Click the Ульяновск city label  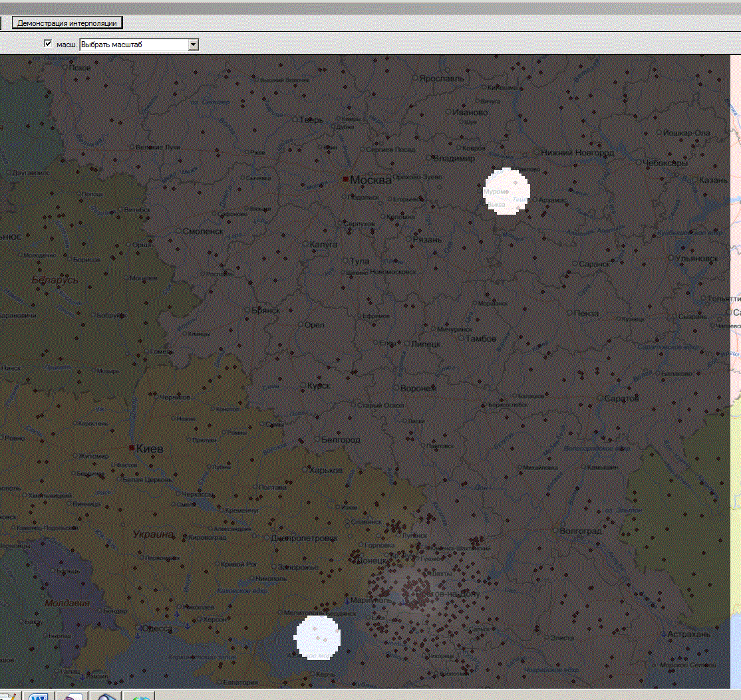click(x=696, y=259)
